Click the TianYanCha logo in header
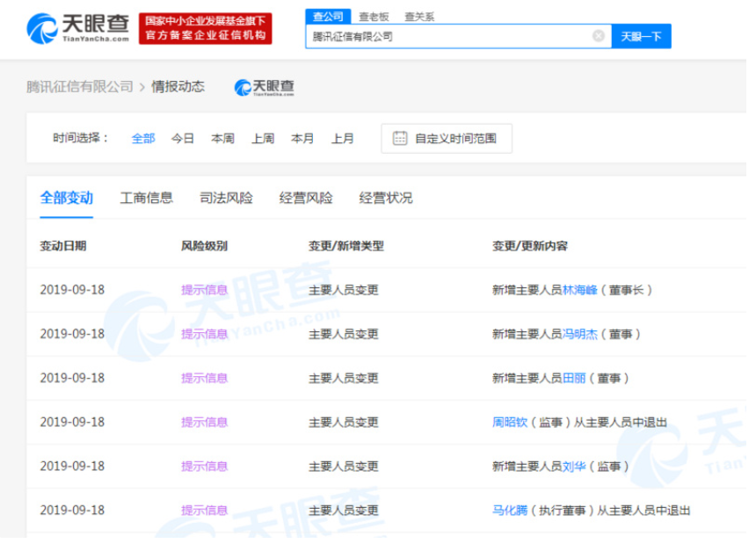Screen dimensions: 756x543 click(x=79, y=28)
